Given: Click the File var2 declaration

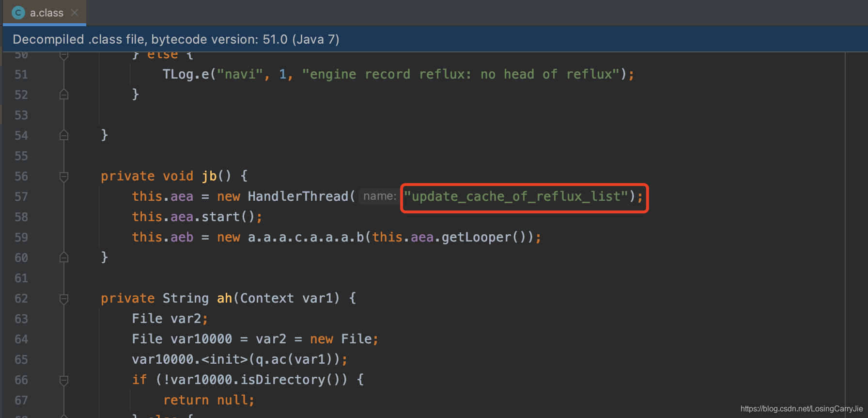Looking at the screenshot, I should 170,319.
